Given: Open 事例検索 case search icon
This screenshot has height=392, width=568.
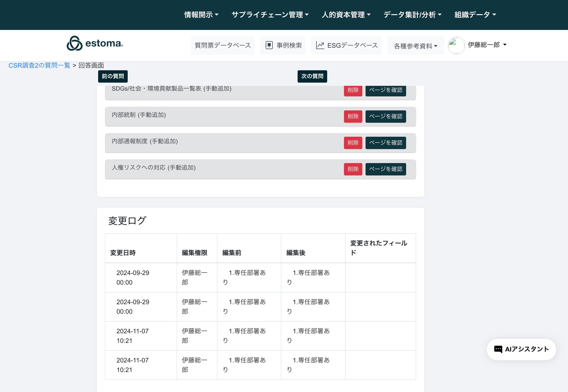Looking at the screenshot, I should tap(269, 45).
